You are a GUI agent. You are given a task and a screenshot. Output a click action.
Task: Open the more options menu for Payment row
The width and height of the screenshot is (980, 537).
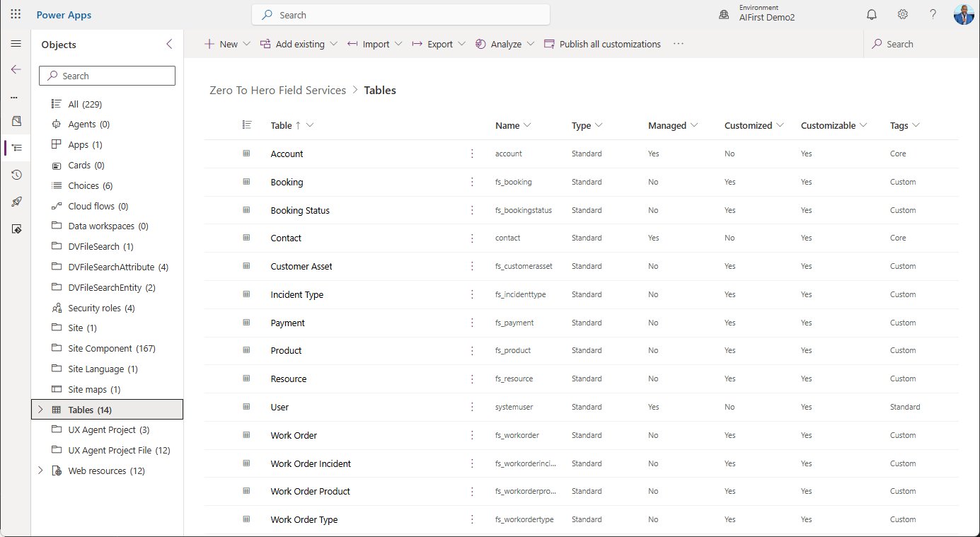coord(472,323)
